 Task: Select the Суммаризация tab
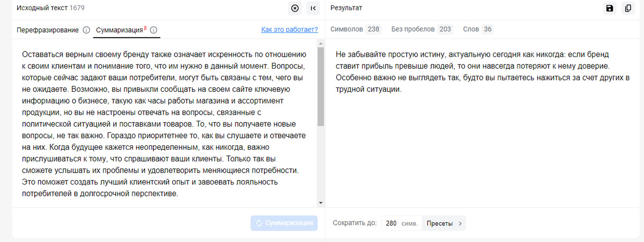[120, 30]
